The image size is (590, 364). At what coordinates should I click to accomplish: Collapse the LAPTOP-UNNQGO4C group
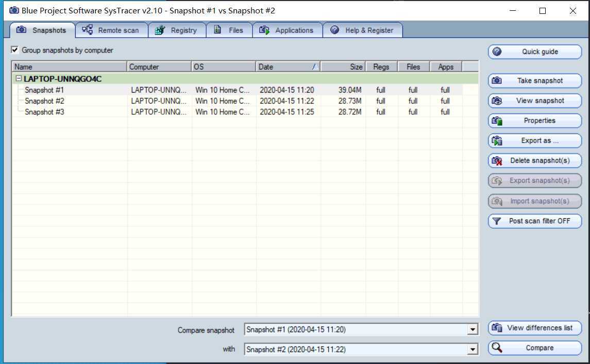click(x=19, y=78)
